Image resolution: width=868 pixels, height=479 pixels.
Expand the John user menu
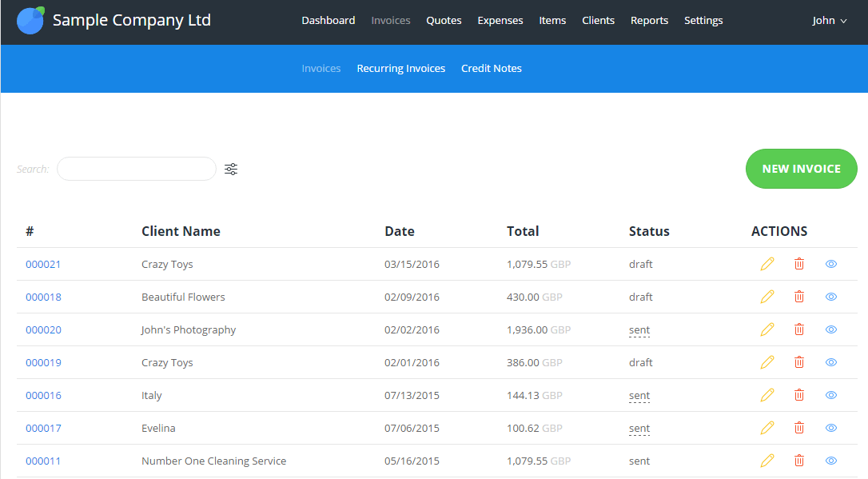[x=829, y=21]
